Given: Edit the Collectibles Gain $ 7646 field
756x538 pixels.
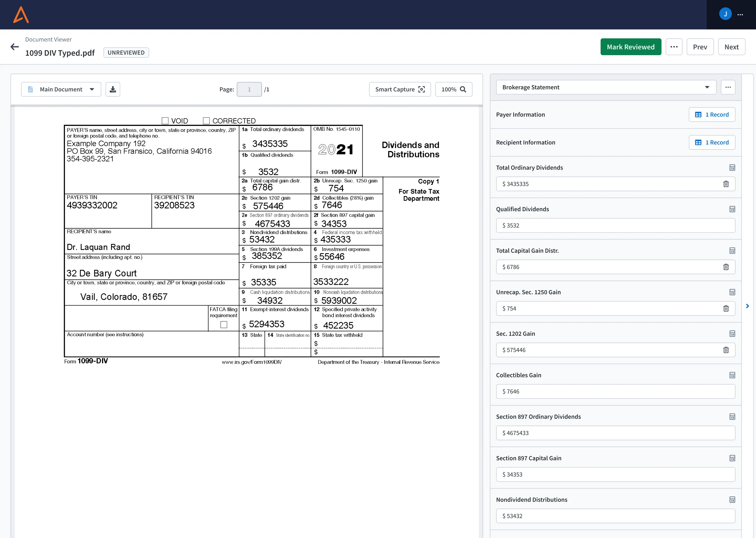Looking at the screenshot, I should click(615, 392).
